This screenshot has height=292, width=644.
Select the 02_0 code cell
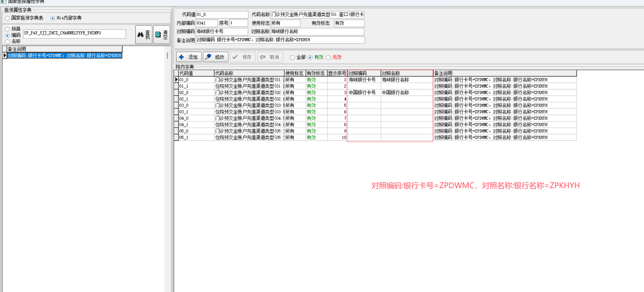coord(196,92)
